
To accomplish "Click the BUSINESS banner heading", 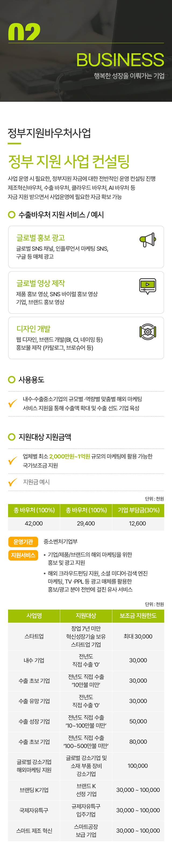I will click(120, 60).
